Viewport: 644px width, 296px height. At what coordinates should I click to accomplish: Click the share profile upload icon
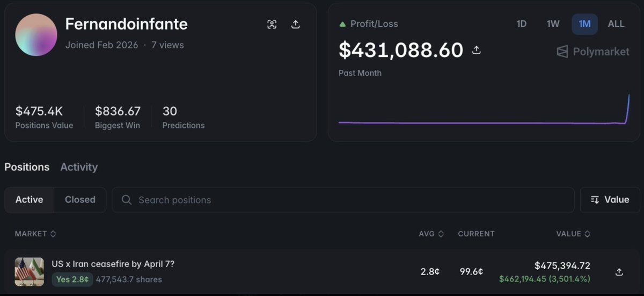click(x=295, y=24)
